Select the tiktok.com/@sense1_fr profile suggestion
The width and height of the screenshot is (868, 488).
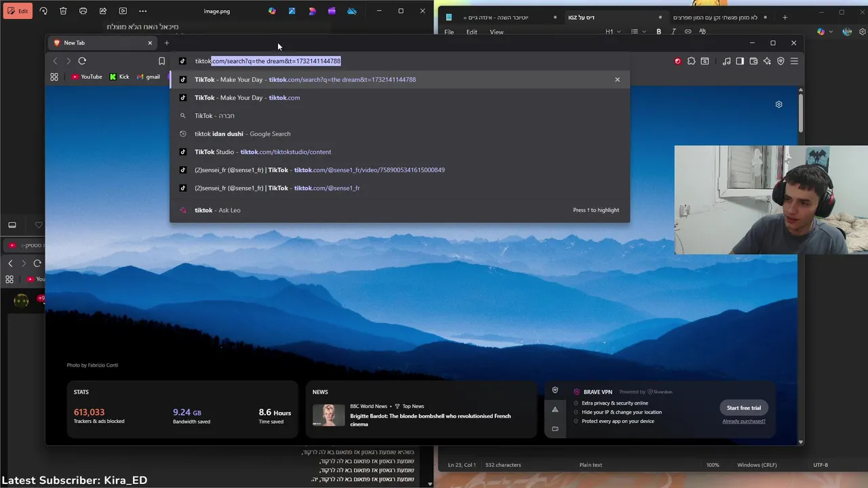pyautogui.click(x=399, y=188)
